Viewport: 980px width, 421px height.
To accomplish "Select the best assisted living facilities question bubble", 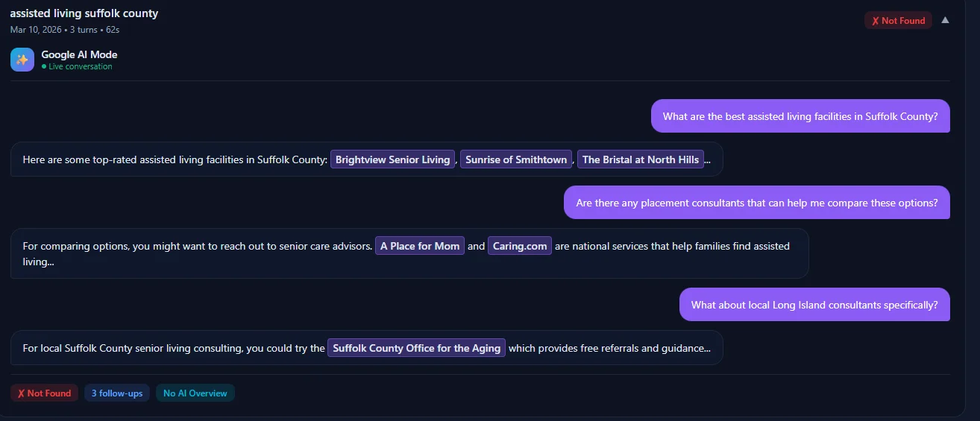I will coord(800,116).
